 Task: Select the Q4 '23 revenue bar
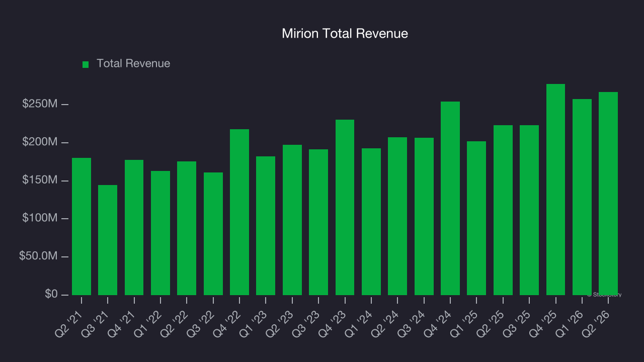coord(345,207)
